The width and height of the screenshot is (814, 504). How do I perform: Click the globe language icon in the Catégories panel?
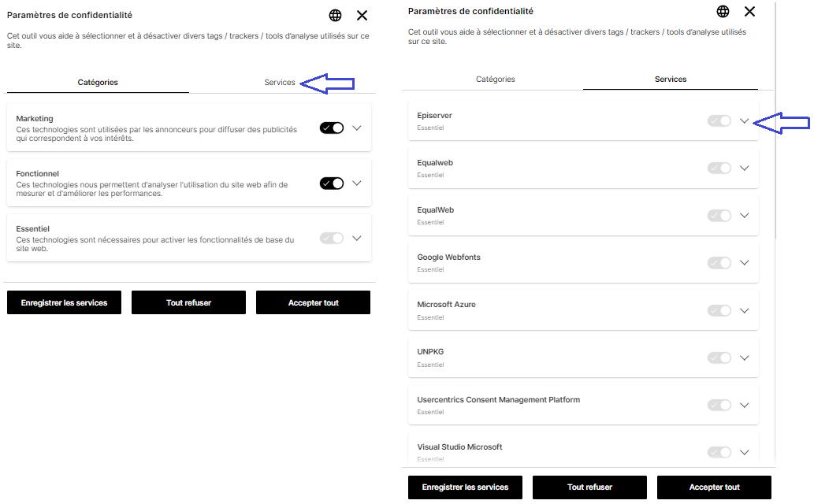coord(336,16)
